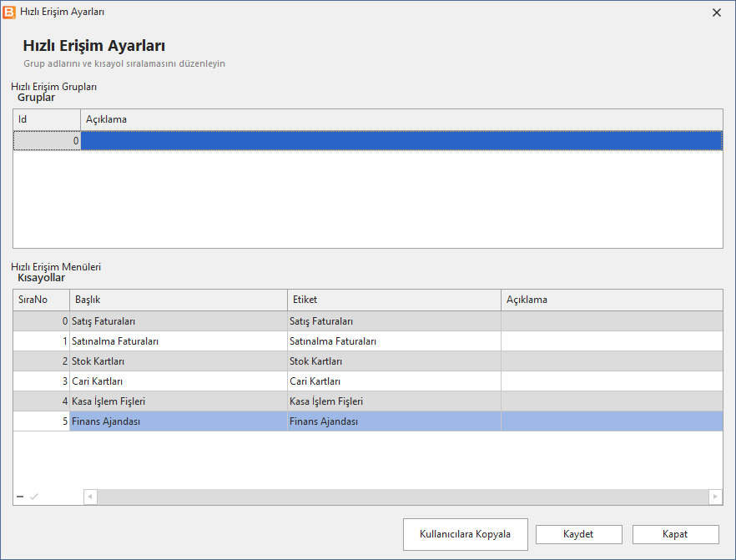Viewport: 736px width, 560px height.
Task: Click the Açıklama cell of Finans Ajandası row
Action: coord(612,421)
